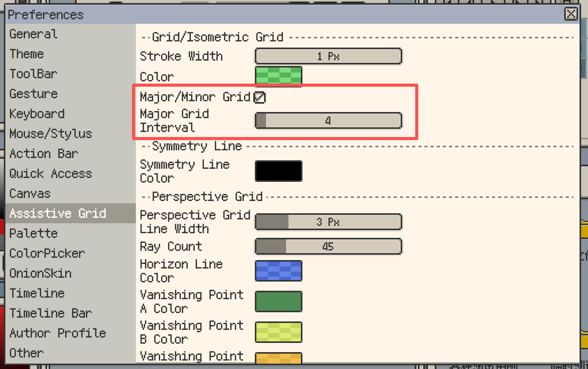Image resolution: width=588 pixels, height=369 pixels.
Task: Click the Perspective Grid Line Width slider
Action: 328,222
